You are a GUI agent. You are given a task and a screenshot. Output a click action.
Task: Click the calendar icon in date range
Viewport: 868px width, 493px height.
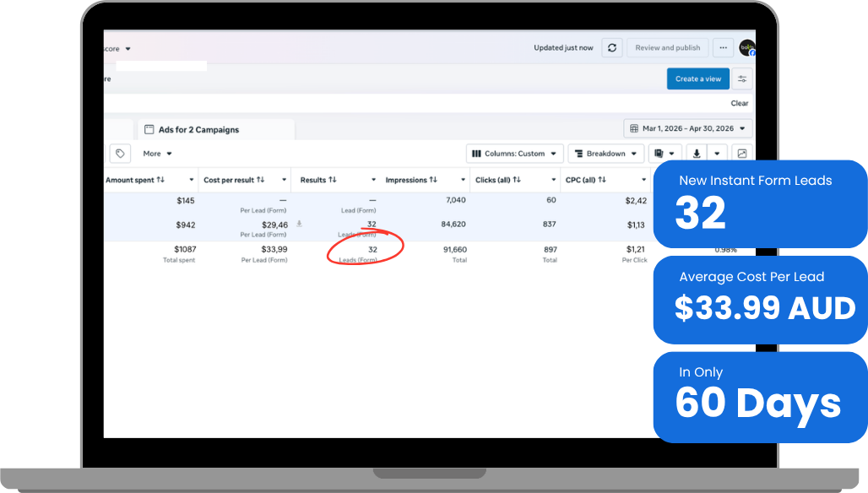click(x=634, y=128)
